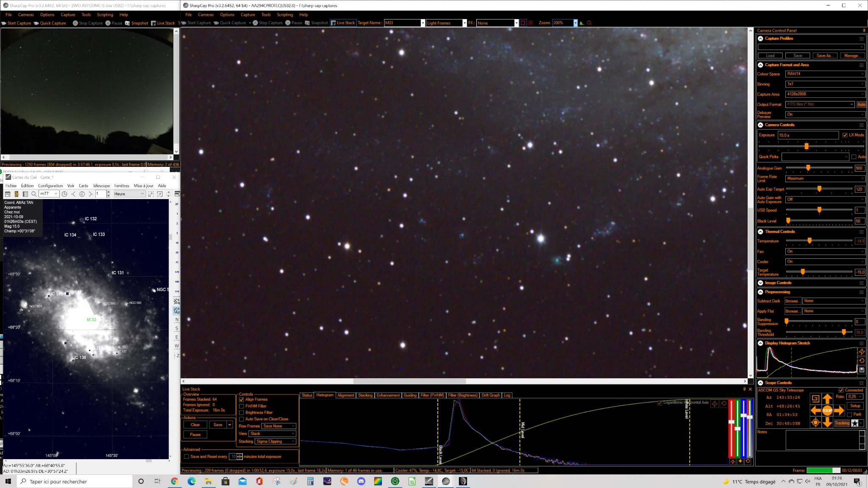The height and width of the screenshot is (488, 868).
Task: Click the star icon beside Tracking
Action: 855,423
